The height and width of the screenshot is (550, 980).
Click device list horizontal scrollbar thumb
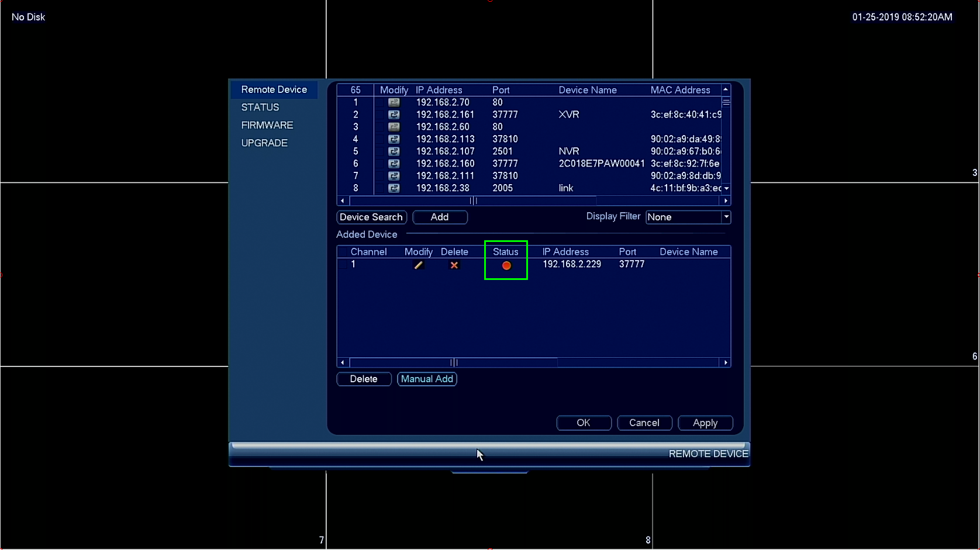(473, 200)
